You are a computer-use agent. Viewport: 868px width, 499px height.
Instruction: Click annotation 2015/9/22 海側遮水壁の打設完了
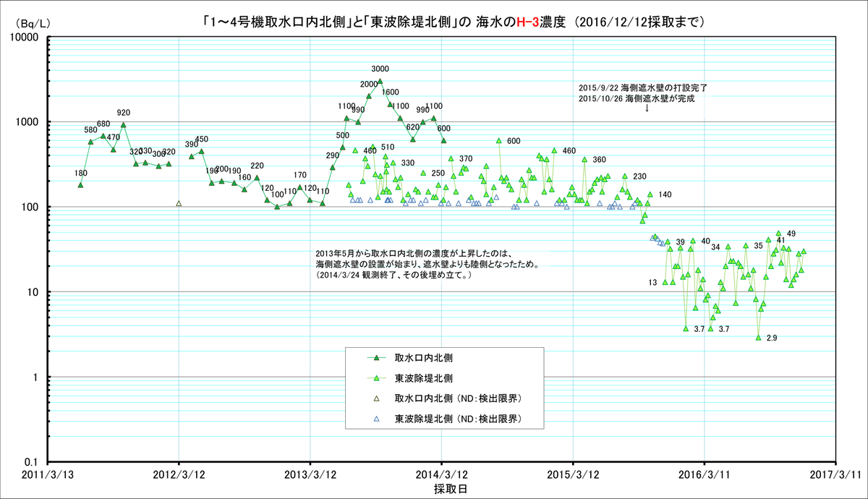(642, 88)
